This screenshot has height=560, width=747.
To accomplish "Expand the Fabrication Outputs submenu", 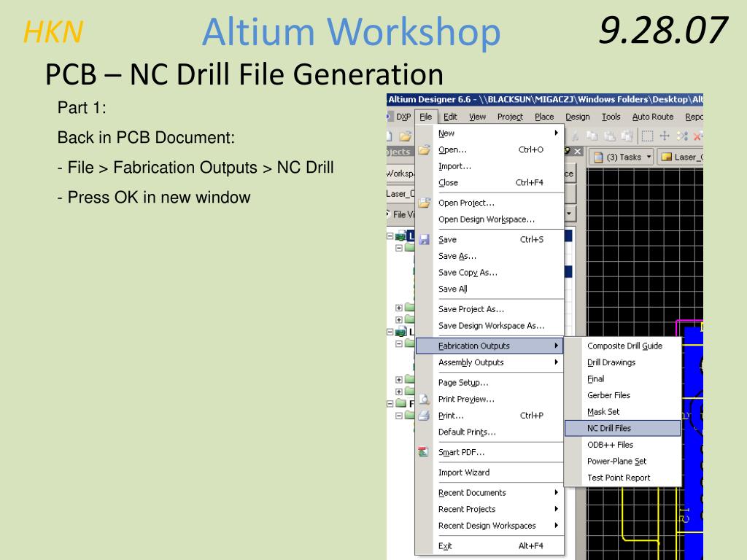I will point(490,346).
